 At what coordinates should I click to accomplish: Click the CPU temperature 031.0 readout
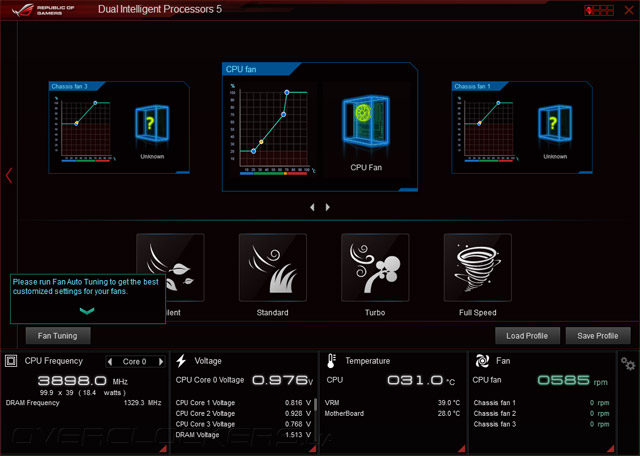421,380
